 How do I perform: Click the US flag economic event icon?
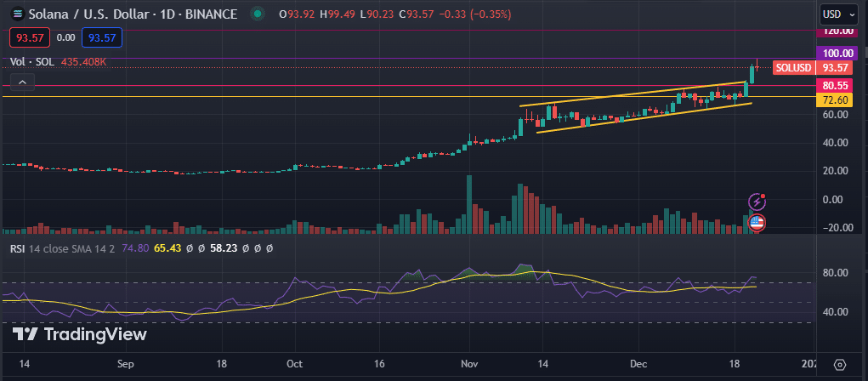756,223
